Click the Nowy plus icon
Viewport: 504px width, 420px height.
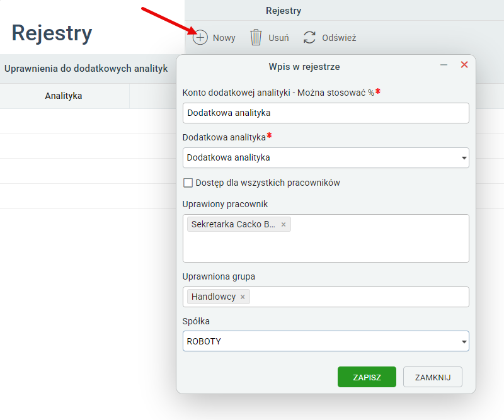pos(200,38)
